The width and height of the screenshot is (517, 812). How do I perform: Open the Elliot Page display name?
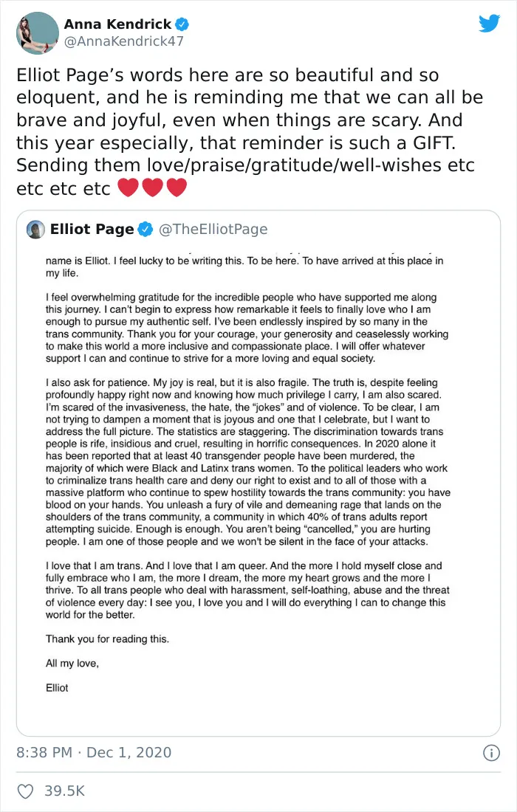click(x=92, y=229)
